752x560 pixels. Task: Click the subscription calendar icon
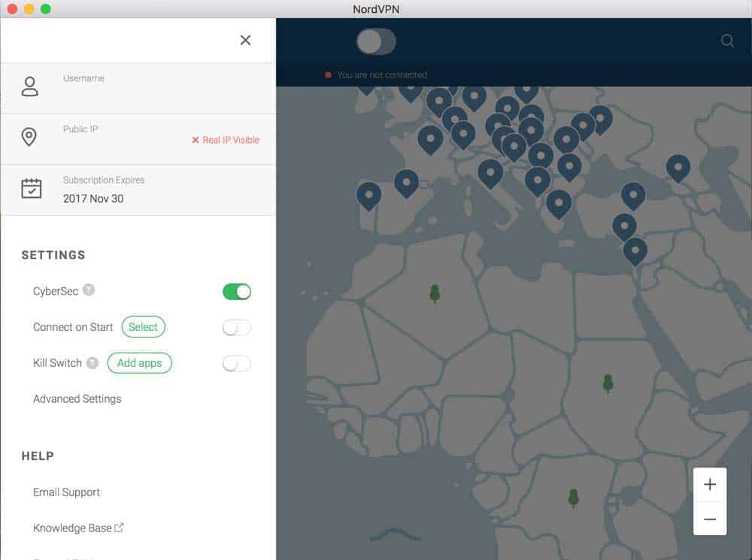pyautogui.click(x=32, y=188)
